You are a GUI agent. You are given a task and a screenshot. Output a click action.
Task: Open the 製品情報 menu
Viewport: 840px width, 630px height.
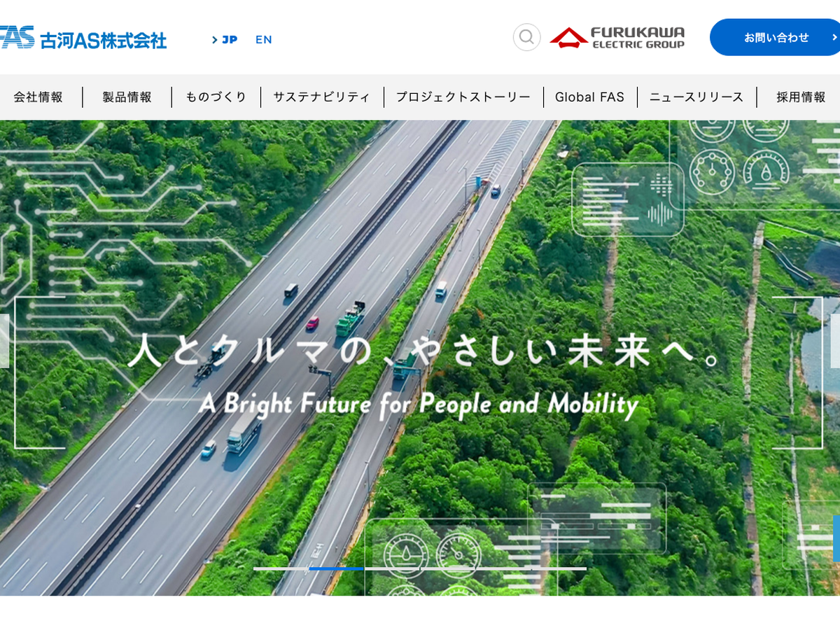click(x=127, y=97)
